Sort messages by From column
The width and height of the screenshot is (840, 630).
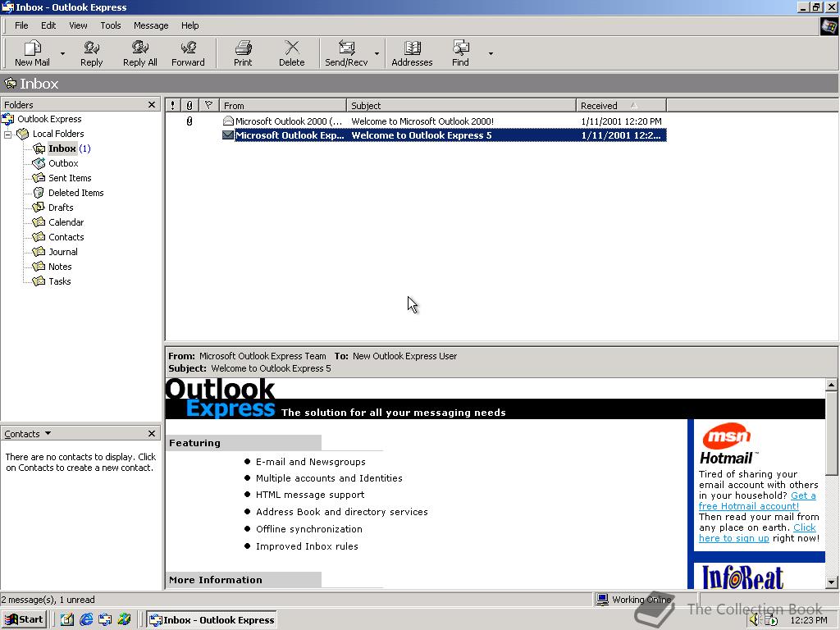283,106
